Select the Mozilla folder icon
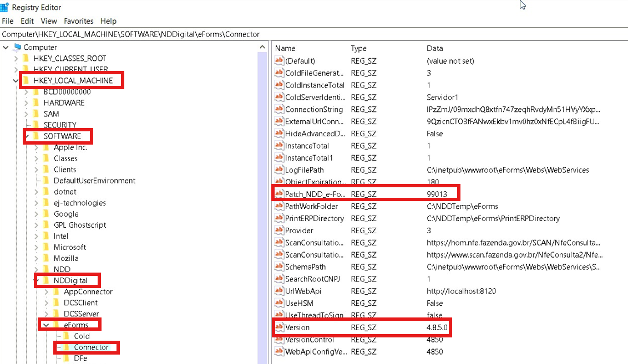The height and width of the screenshot is (364, 628). point(47,258)
